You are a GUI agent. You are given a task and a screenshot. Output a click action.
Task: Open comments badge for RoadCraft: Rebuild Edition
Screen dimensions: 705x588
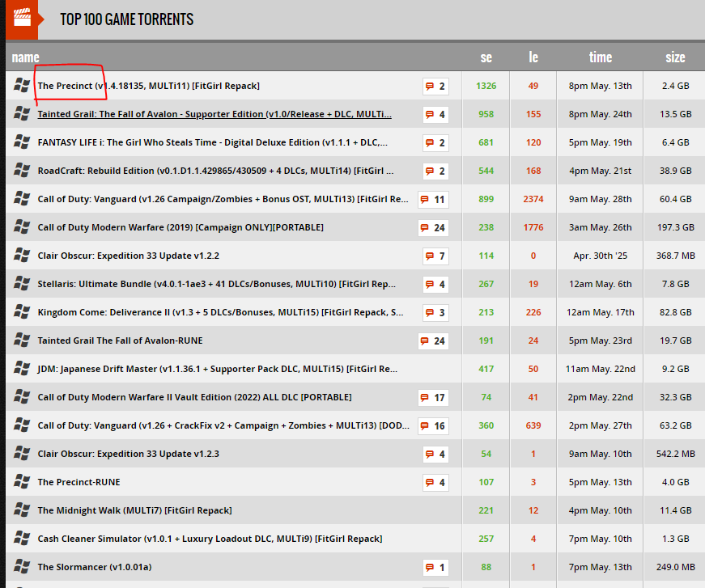click(435, 171)
